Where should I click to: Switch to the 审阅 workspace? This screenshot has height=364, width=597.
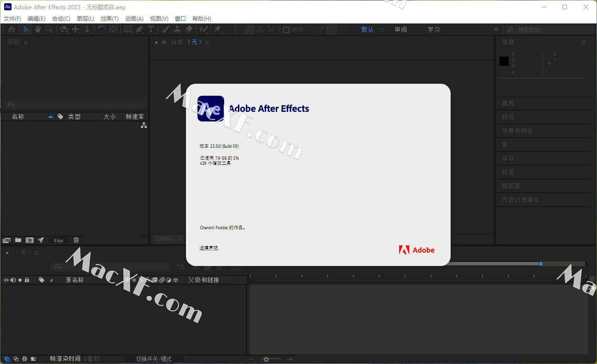pos(400,29)
